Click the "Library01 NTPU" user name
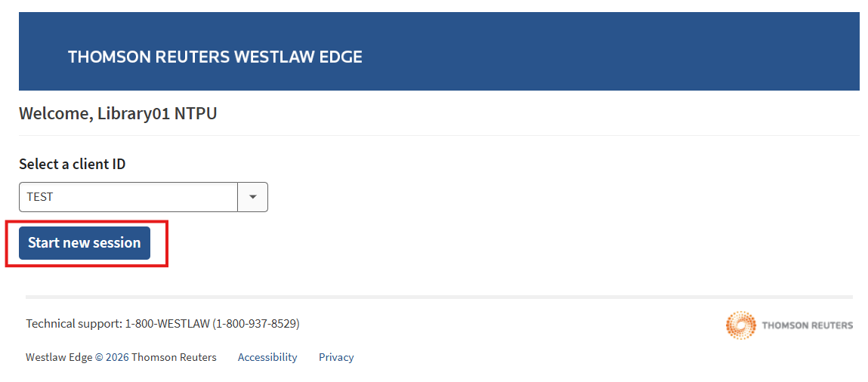 click(157, 114)
